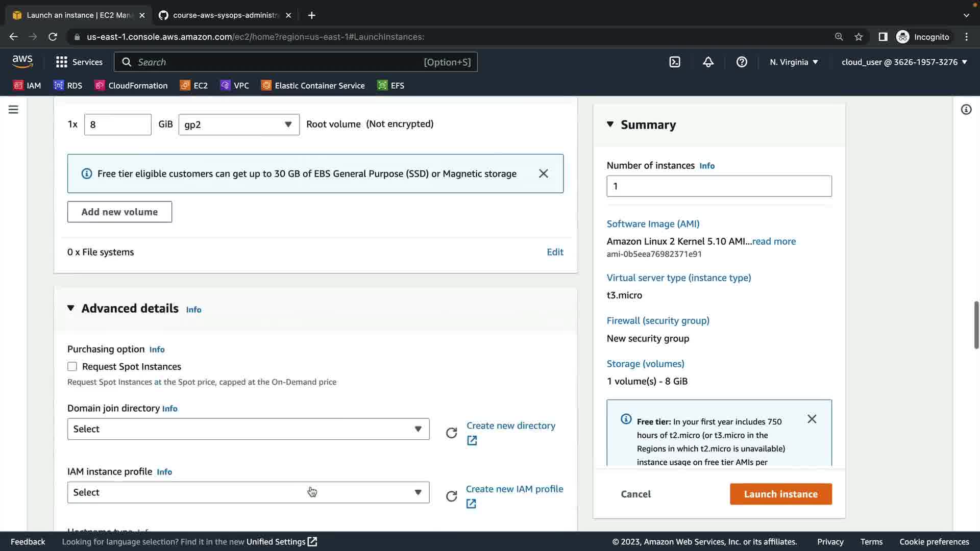Screen dimensions: 980x551
Task: Collapse the Summary panel
Action: point(610,124)
